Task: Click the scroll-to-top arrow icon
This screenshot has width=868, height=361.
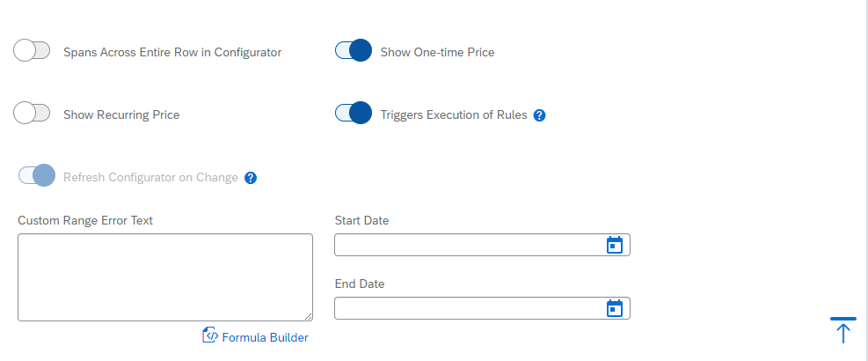Action: pyautogui.click(x=842, y=330)
